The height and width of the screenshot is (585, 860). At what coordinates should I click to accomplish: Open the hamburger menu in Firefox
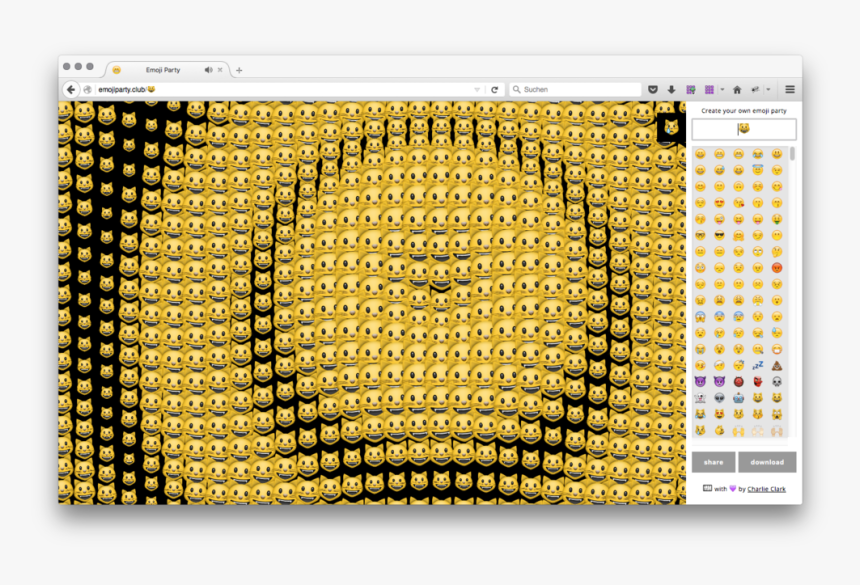(789, 90)
